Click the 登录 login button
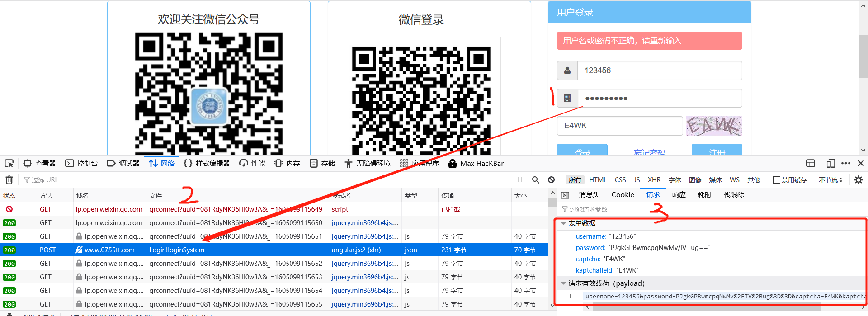868x316 pixels. point(582,150)
